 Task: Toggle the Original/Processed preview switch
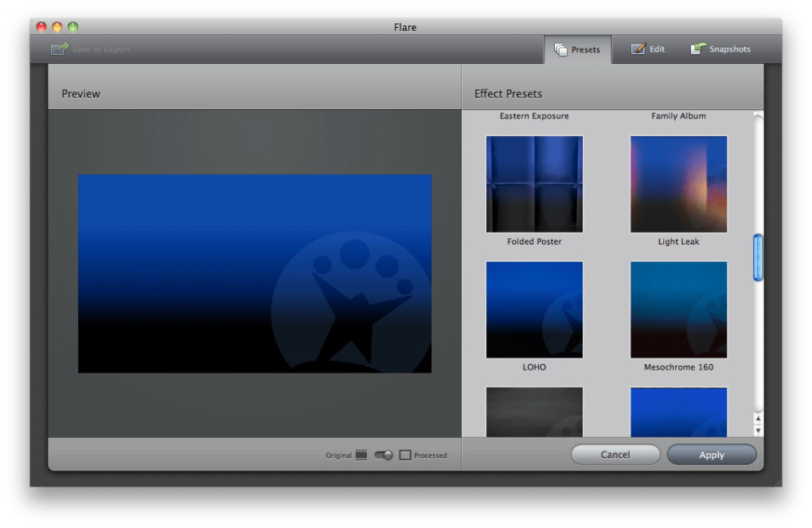pos(383,455)
